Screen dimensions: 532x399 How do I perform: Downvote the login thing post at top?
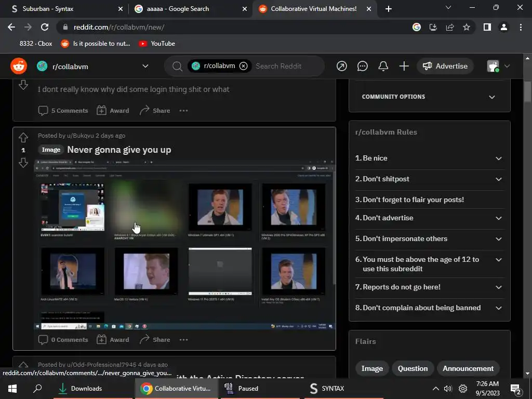pos(23,85)
